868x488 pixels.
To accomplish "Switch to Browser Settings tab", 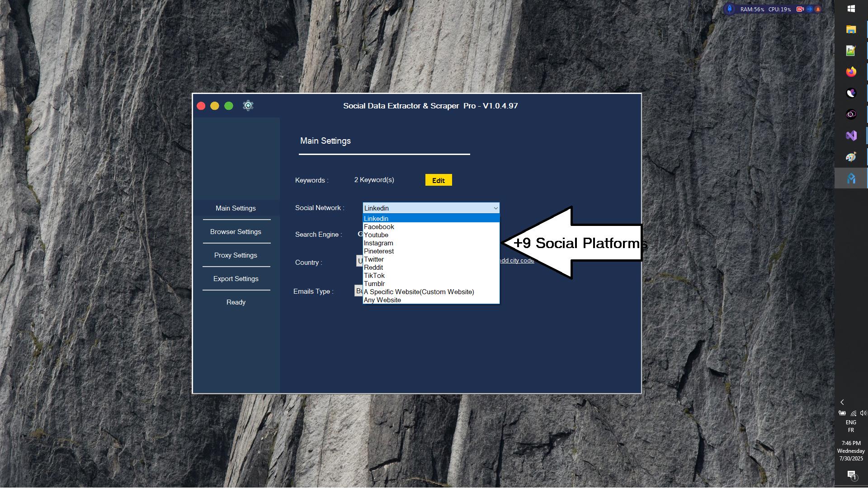I will pos(236,232).
